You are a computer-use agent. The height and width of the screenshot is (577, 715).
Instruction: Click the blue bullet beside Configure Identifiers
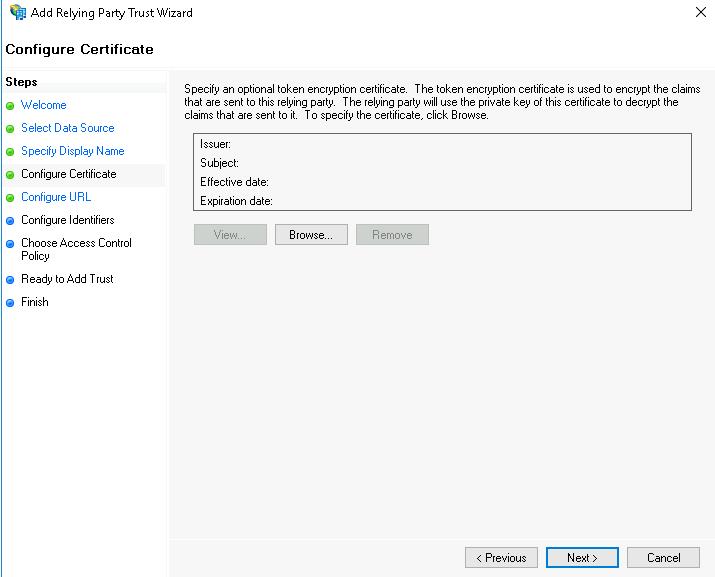tap(10, 221)
